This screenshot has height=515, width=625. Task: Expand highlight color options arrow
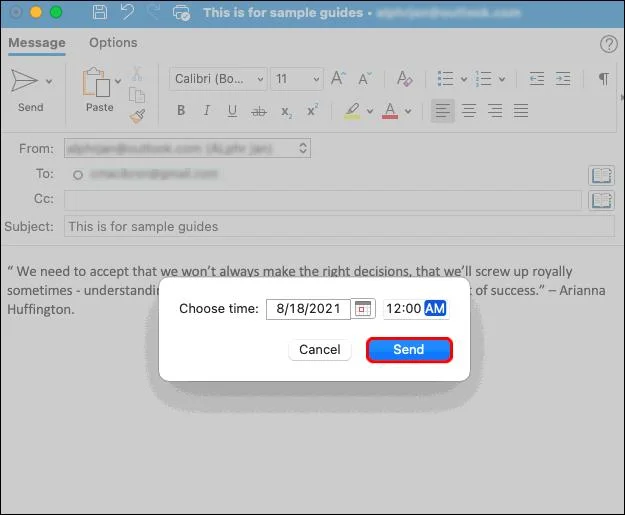click(x=370, y=111)
